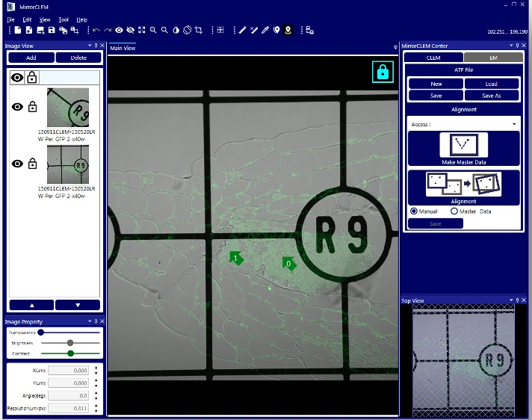Move layer up with up-arrow button
The image size is (532, 420).
[31, 305]
